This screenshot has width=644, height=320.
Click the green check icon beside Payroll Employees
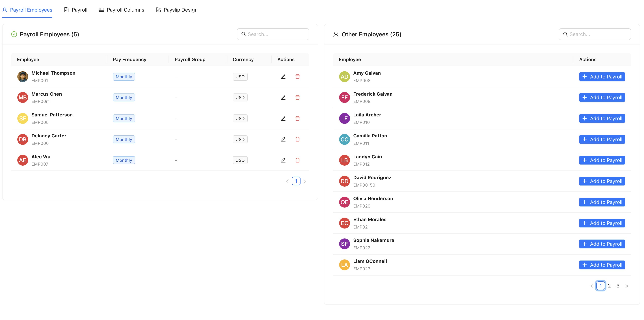(x=14, y=34)
